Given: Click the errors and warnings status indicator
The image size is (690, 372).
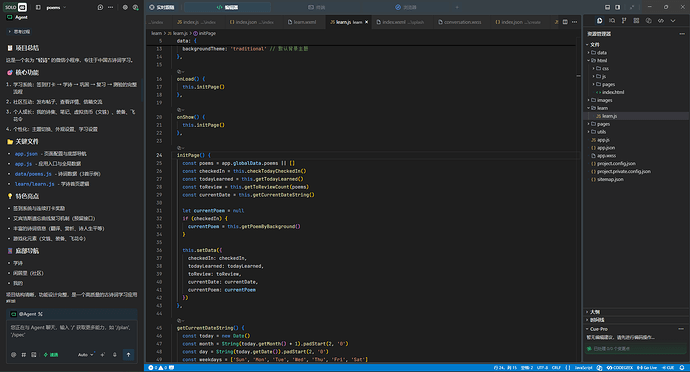Looking at the screenshot, I should 158,368.
